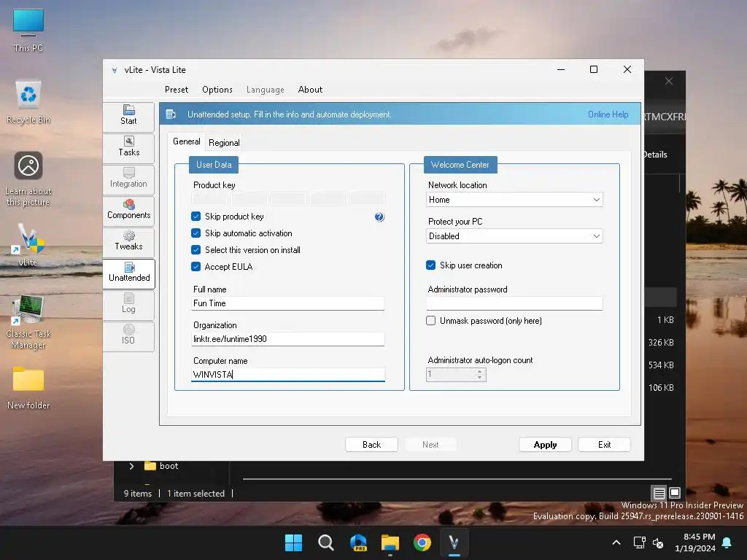Open File Explorer from the taskbar

[x=390, y=542]
